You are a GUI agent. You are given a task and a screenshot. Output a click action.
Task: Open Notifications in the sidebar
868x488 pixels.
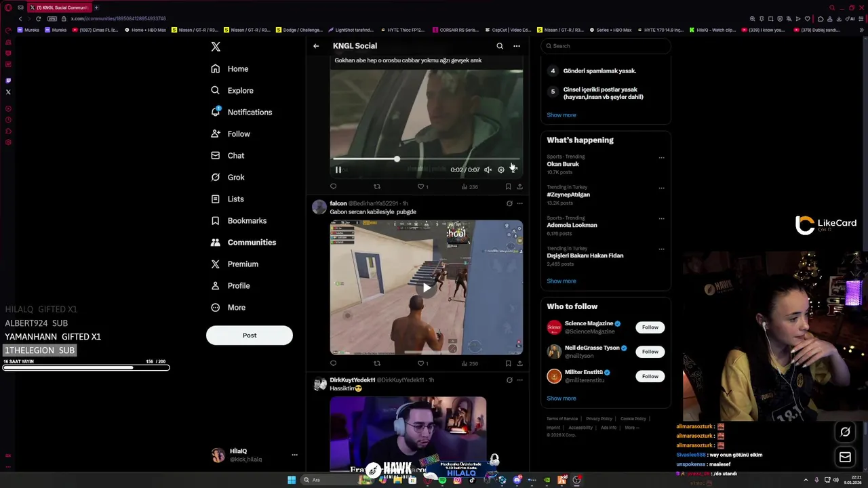click(241, 113)
